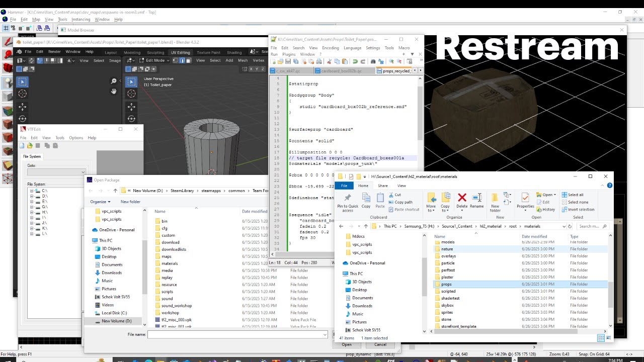Select the Rotate tool in Blender's 3D viewport

[131, 119]
